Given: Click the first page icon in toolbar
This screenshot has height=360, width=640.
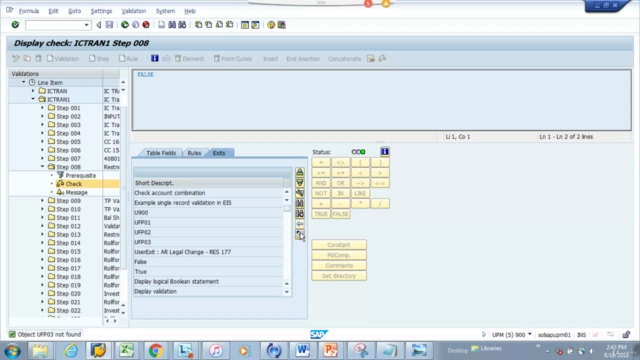Looking at the screenshot, I should (x=198, y=25).
